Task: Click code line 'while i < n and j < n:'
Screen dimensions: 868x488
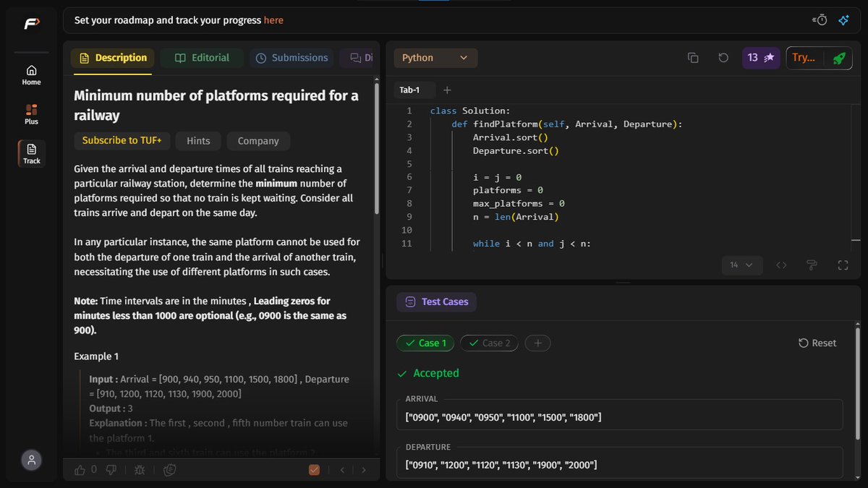Action: point(532,244)
